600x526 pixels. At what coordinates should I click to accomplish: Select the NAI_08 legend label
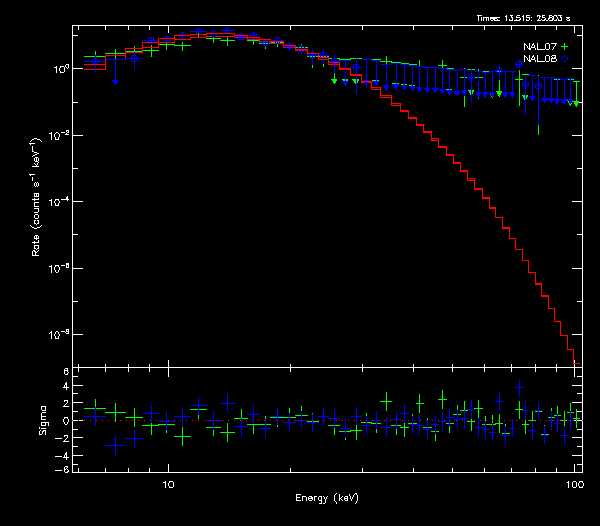(x=540, y=59)
